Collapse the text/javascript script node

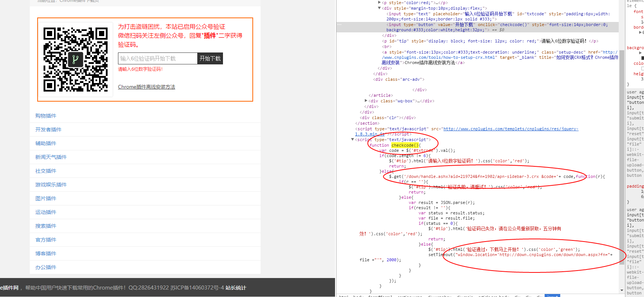click(353, 140)
